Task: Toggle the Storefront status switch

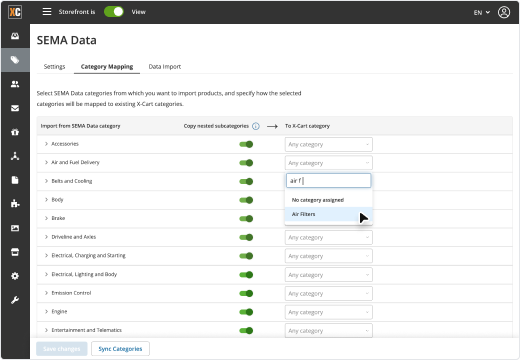Action: point(114,12)
